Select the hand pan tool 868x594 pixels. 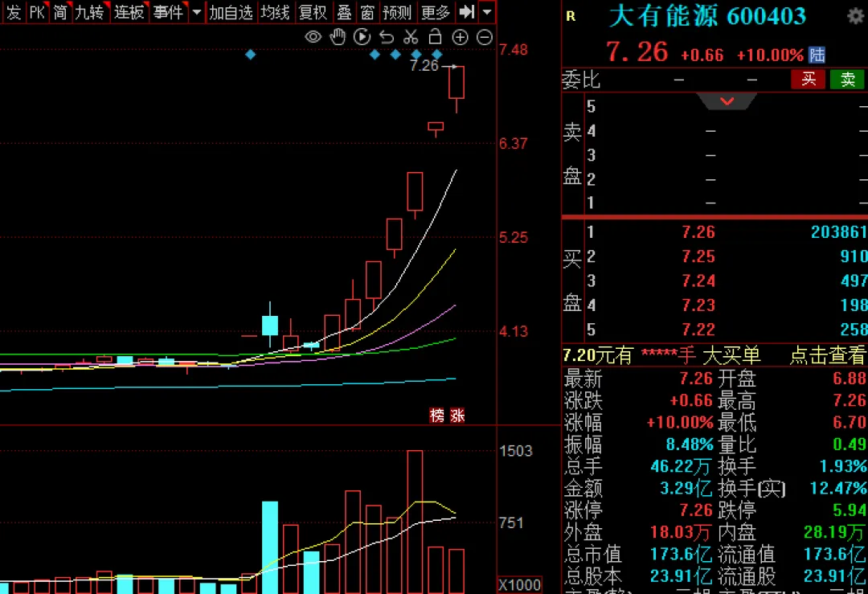click(338, 36)
